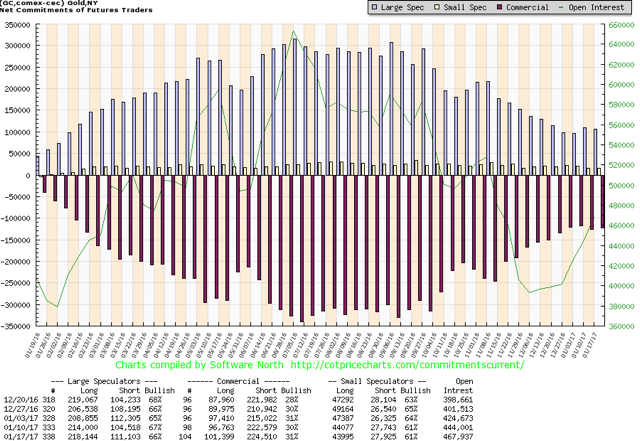Select the 01/17/17 row date
The width and height of the screenshot is (640, 441).
tap(20, 437)
